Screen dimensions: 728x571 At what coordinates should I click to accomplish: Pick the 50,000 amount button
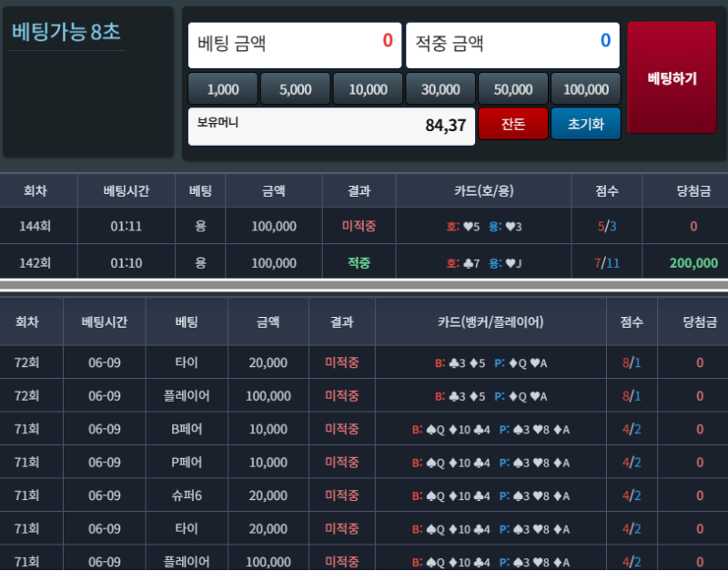(x=513, y=88)
